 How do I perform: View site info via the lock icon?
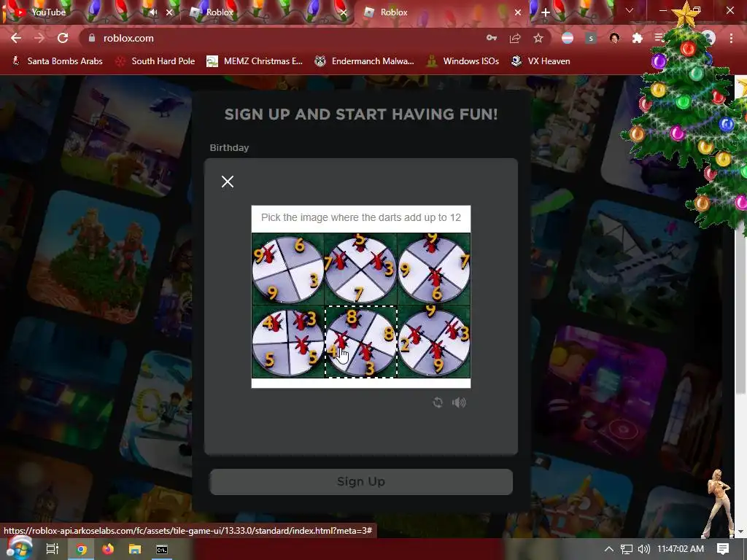point(92,38)
